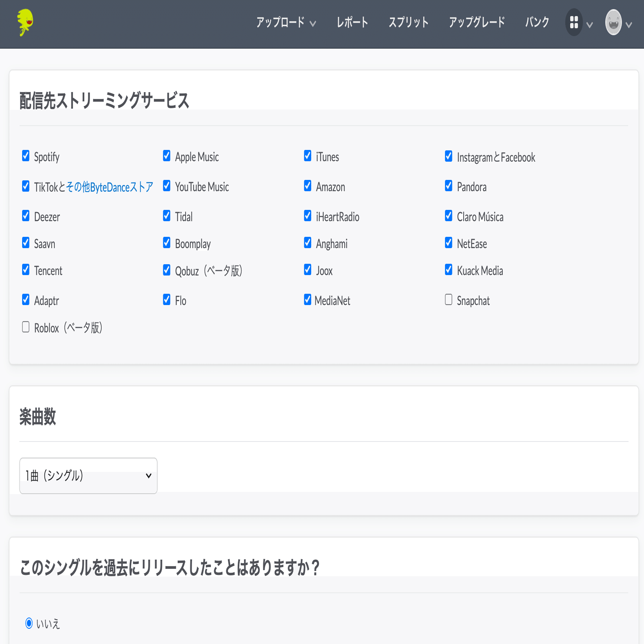Check the Roblox (ベータ版) checkbox
Image resolution: width=644 pixels, height=644 pixels.
26,327
